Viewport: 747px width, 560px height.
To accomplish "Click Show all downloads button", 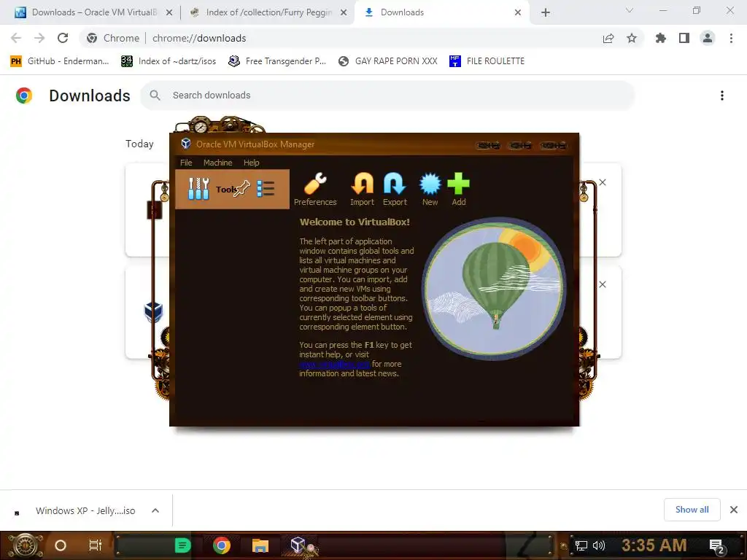I will pos(692,510).
